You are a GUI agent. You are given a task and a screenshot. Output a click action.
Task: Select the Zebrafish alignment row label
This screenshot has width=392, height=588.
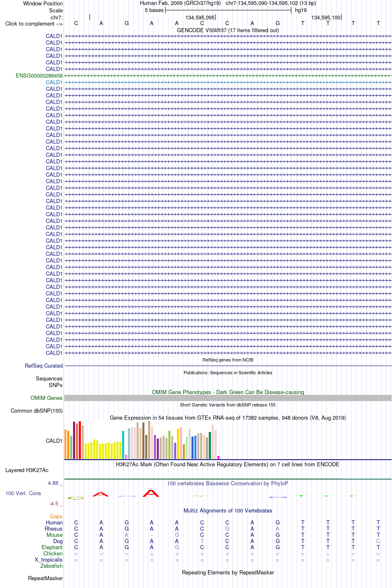(52, 566)
